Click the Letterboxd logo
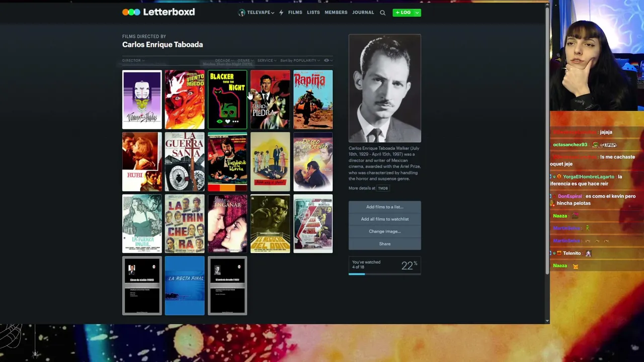This screenshot has width=644, height=362. tap(158, 12)
